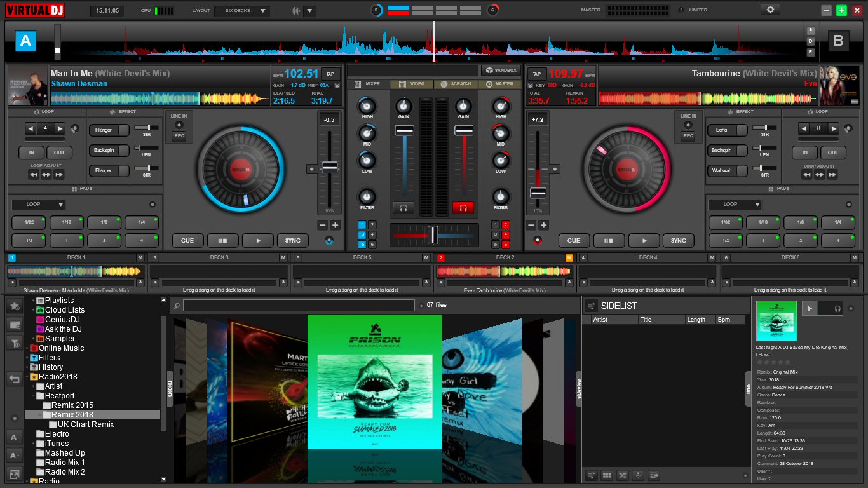Click the grid view icon below the sidelist

[x=607, y=475]
